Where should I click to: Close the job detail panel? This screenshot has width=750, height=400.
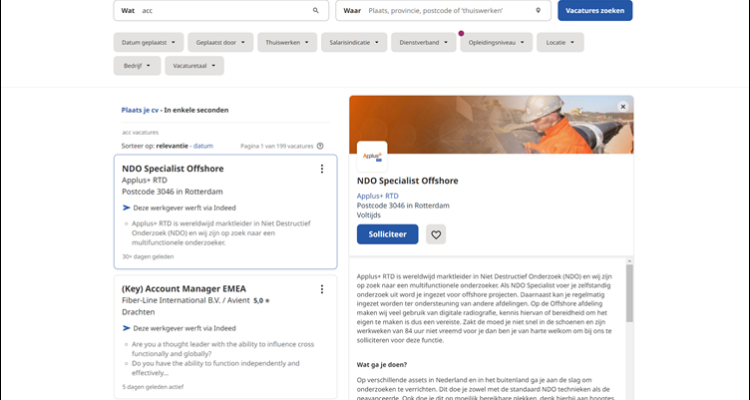[x=622, y=106]
